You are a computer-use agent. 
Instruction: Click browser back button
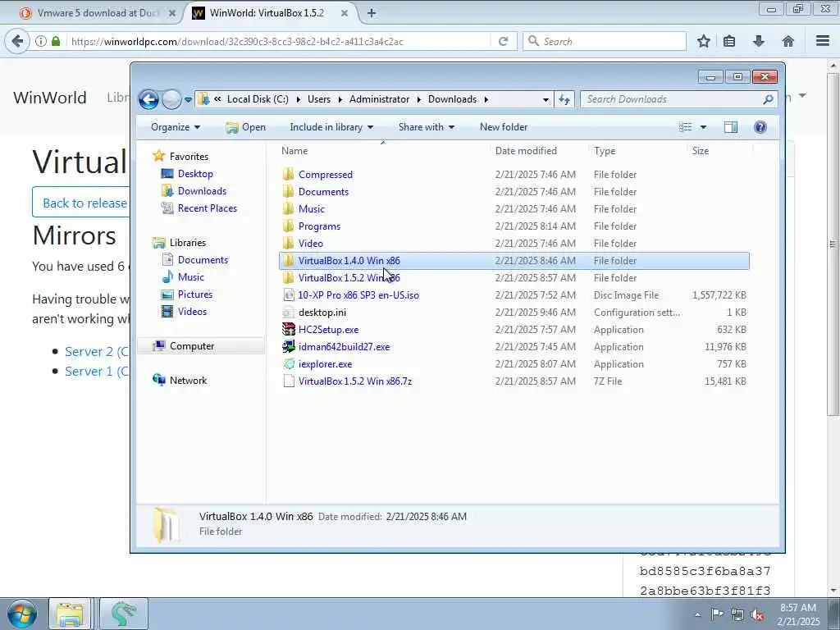click(x=17, y=41)
